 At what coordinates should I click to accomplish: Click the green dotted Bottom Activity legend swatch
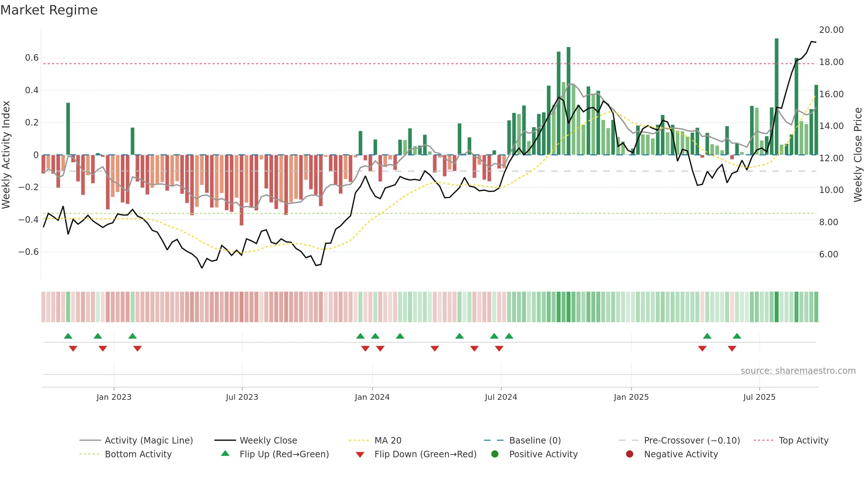coord(89,454)
